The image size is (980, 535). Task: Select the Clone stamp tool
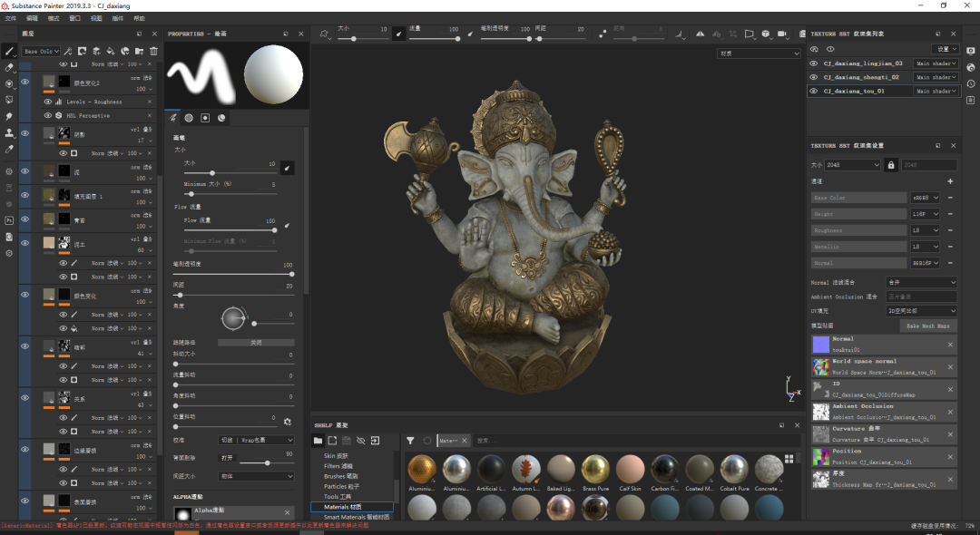pyautogui.click(x=9, y=132)
